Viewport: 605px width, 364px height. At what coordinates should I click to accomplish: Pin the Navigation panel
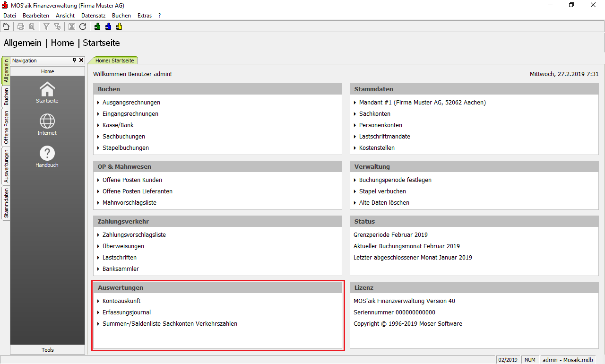pos(74,61)
